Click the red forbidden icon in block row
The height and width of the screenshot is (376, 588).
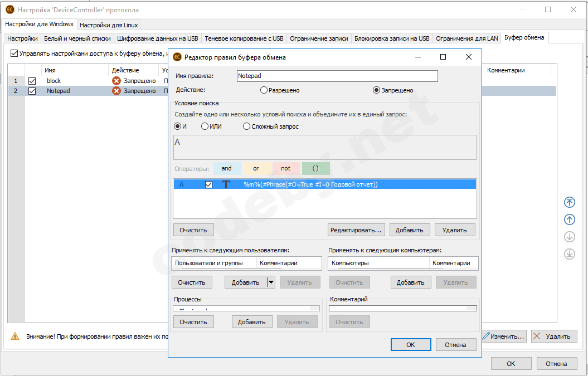tap(116, 81)
